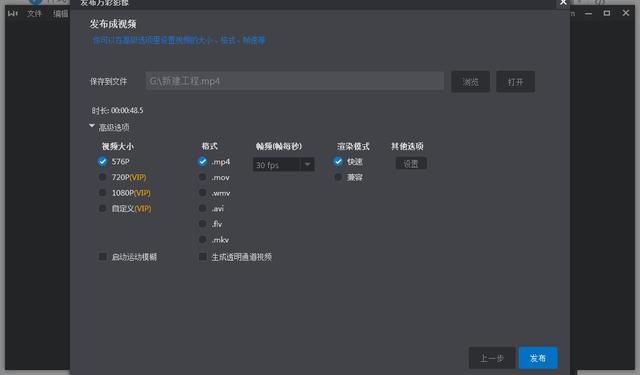Click the blue 发布 button
640x375 pixels.
[538, 358]
